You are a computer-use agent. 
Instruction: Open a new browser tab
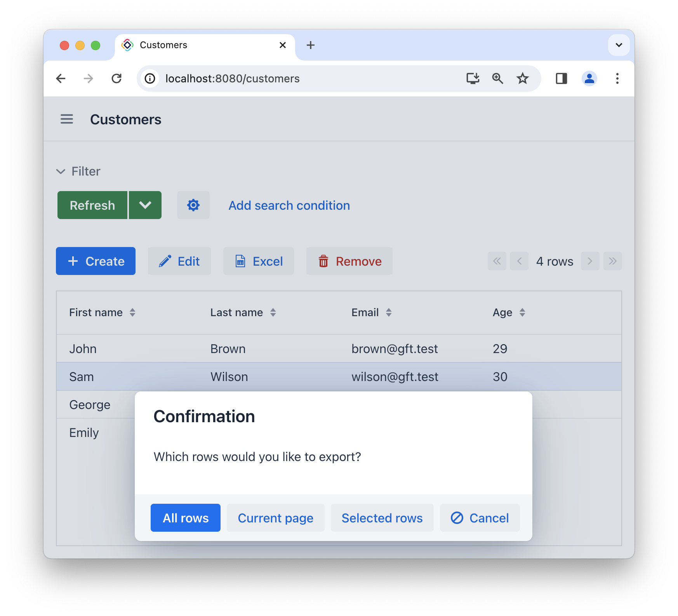(x=310, y=45)
